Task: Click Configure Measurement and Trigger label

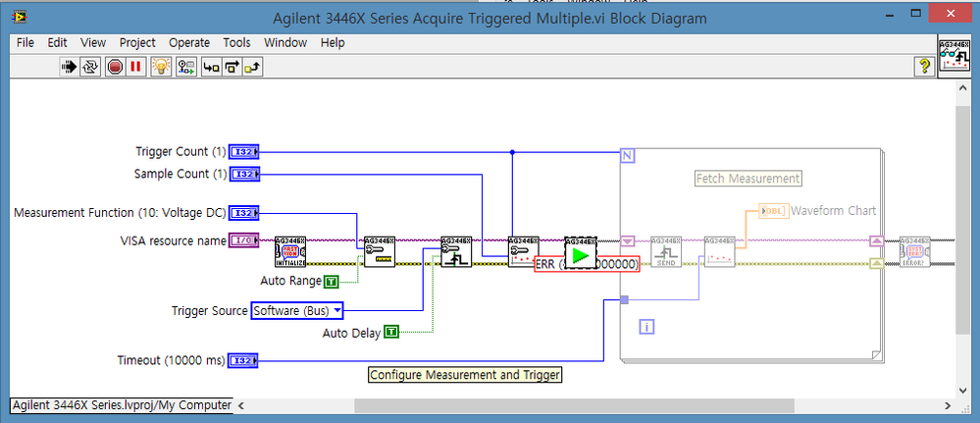Action: 465,375
